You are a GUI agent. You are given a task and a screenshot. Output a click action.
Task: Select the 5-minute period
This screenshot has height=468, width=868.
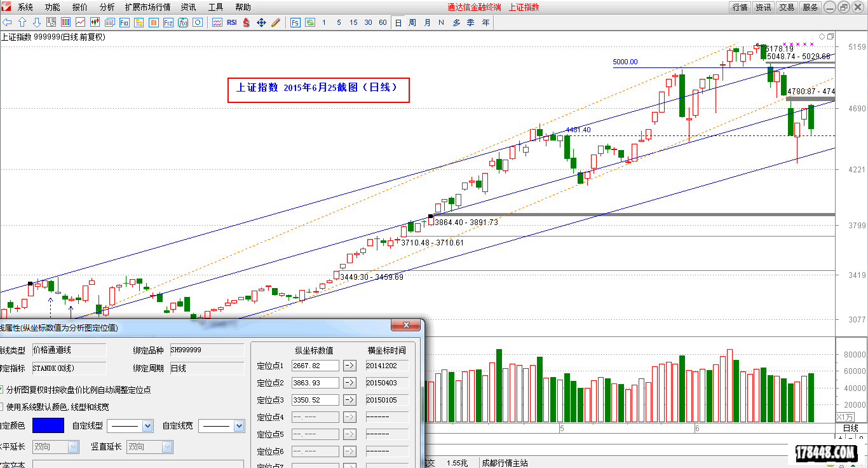point(339,22)
